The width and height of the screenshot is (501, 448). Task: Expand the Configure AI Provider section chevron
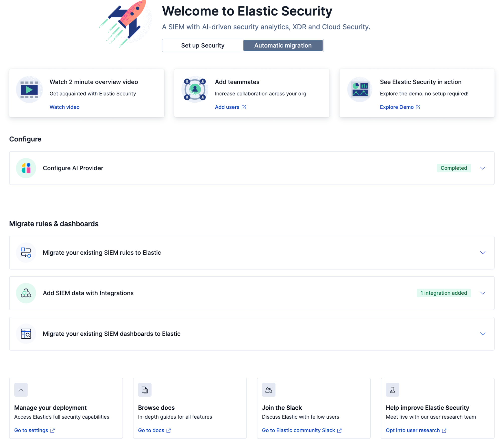tap(483, 168)
